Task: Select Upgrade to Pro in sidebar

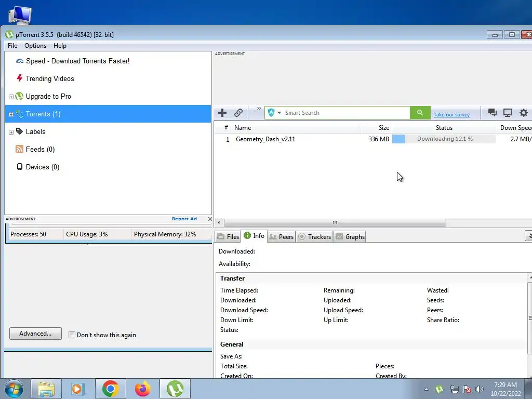Action: 48,96
